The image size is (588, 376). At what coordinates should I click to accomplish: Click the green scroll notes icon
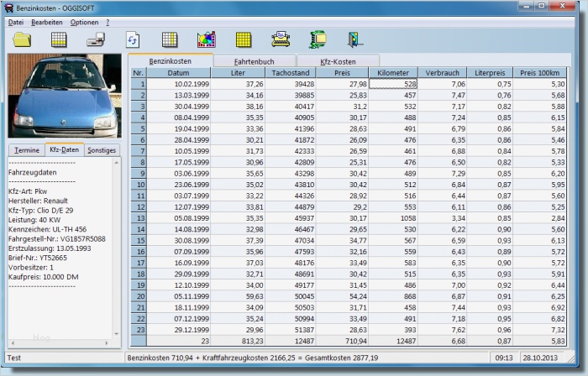click(x=318, y=39)
